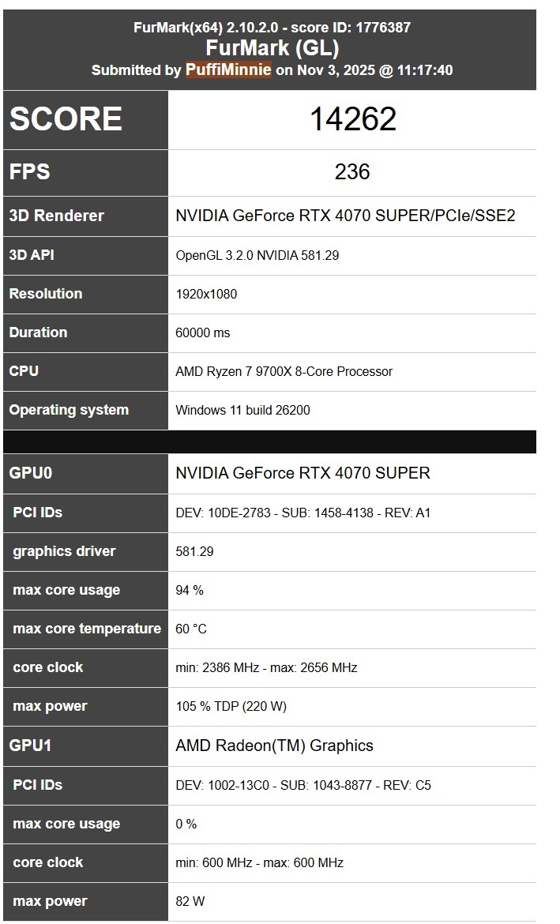Click the FPS value 236
Screen dimensions: 560x924
point(352,172)
